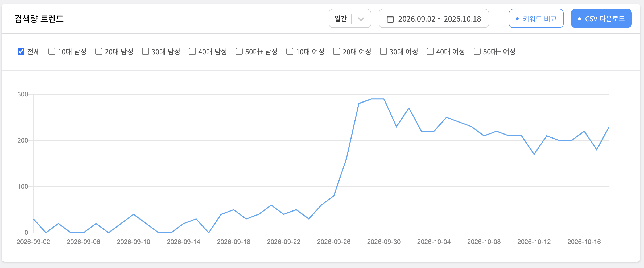Click the 300 y-axis label
Screen dimensions: 644x268
pos(23,94)
